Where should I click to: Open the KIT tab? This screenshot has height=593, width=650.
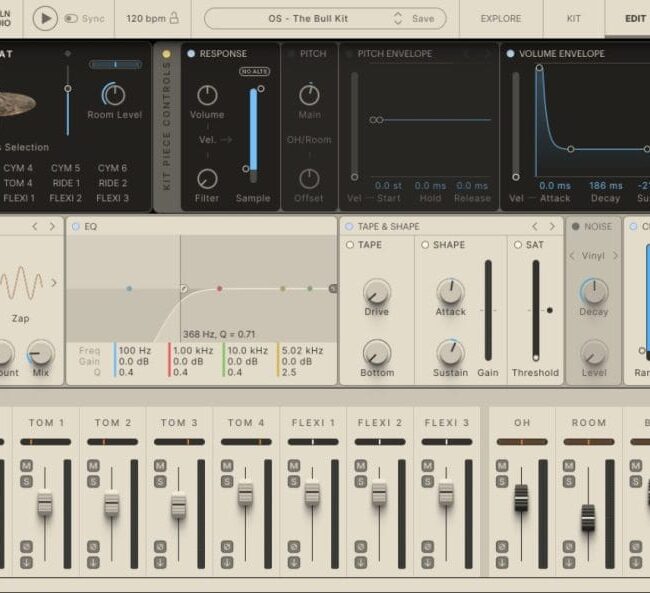tap(574, 18)
